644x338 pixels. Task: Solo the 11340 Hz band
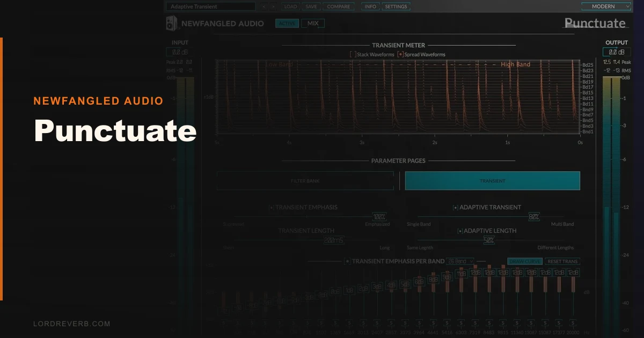point(517,324)
